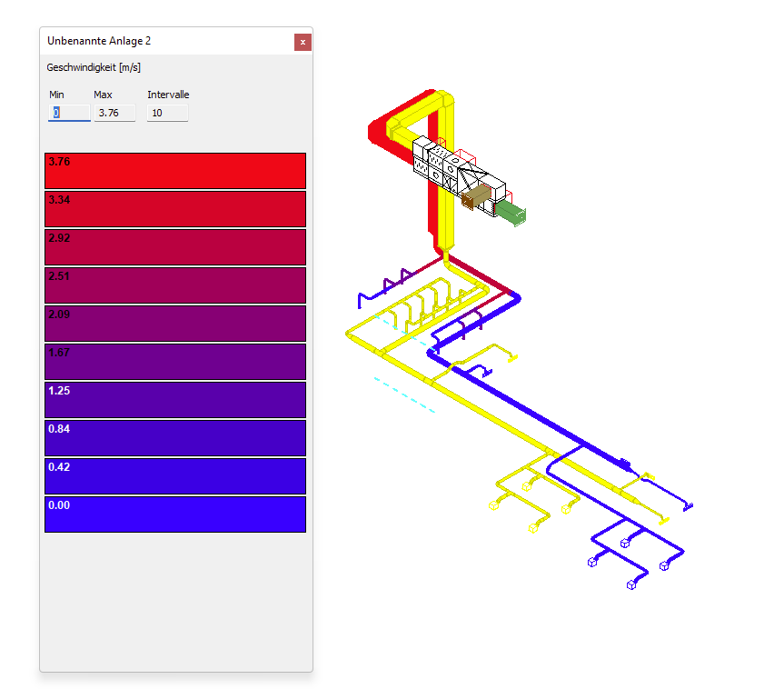This screenshot has width=784, height=689.
Task: Click the Max value field showing 3.76
Action: click(x=114, y=113)
